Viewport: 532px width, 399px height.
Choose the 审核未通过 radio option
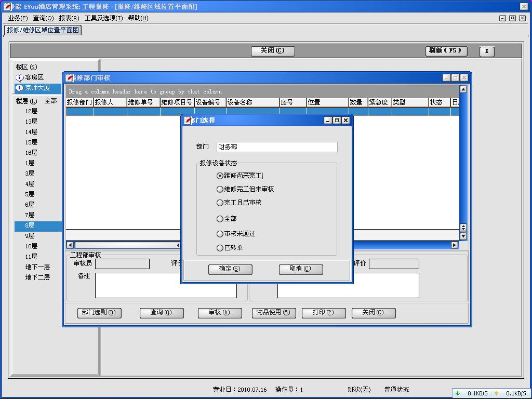pyautogui.click(x=220, y=234)
